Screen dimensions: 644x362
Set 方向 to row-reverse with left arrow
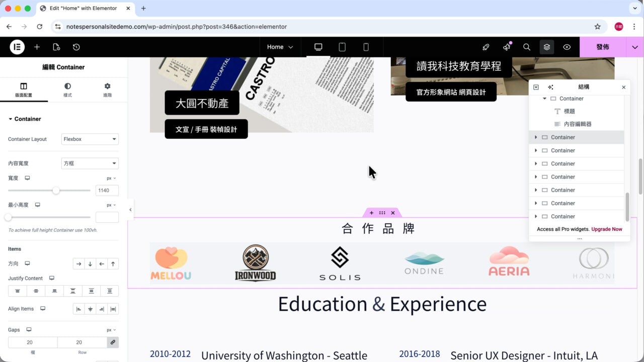click(102, 263)
